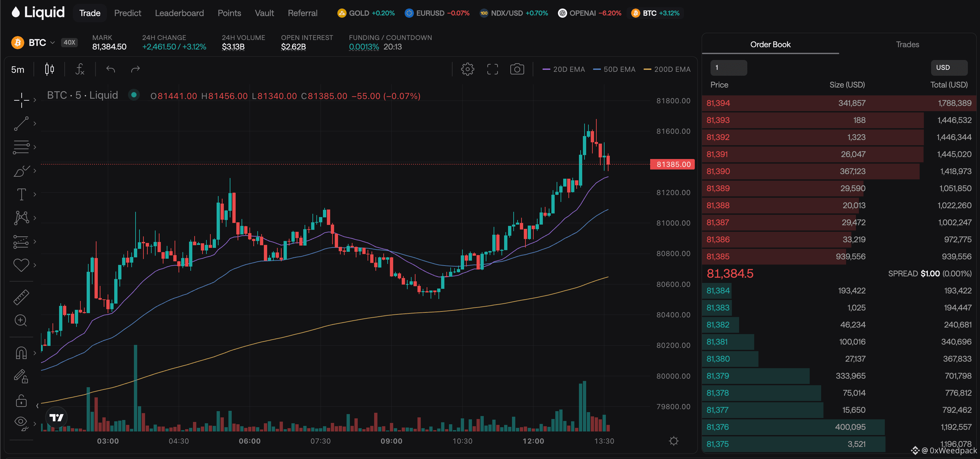The width and height of the screenshot is (980, 459).
Task: Expand the Fibonacci tools arrow
Action: pos(34,147)
